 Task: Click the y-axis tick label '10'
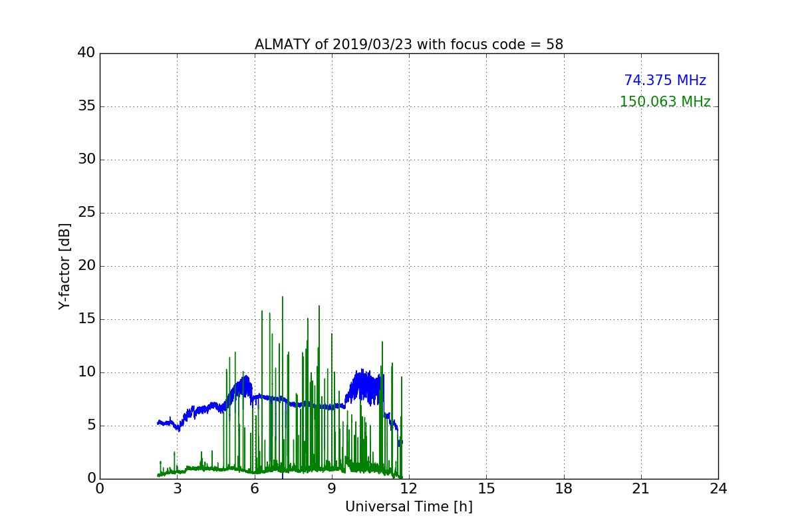tap(86, 372)
